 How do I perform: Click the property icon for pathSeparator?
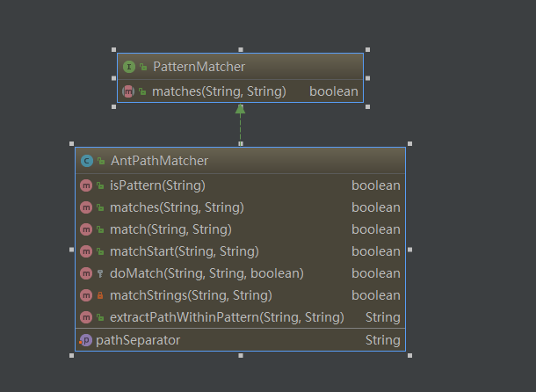point(85,340)
